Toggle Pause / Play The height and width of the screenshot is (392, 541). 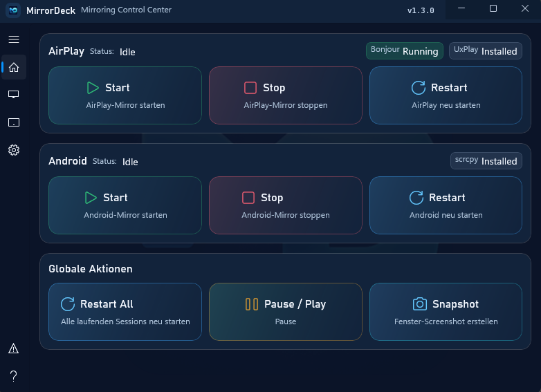point(286,312)
